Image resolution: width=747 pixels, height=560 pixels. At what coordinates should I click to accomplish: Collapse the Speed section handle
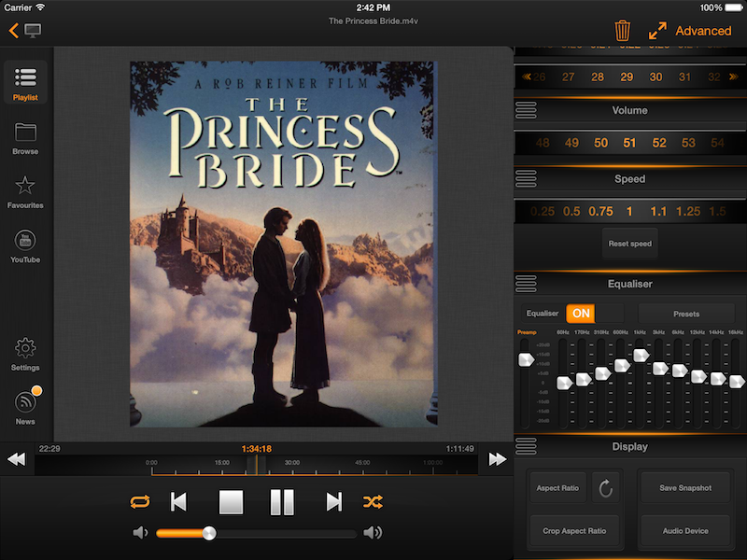(x=526, y=179)
